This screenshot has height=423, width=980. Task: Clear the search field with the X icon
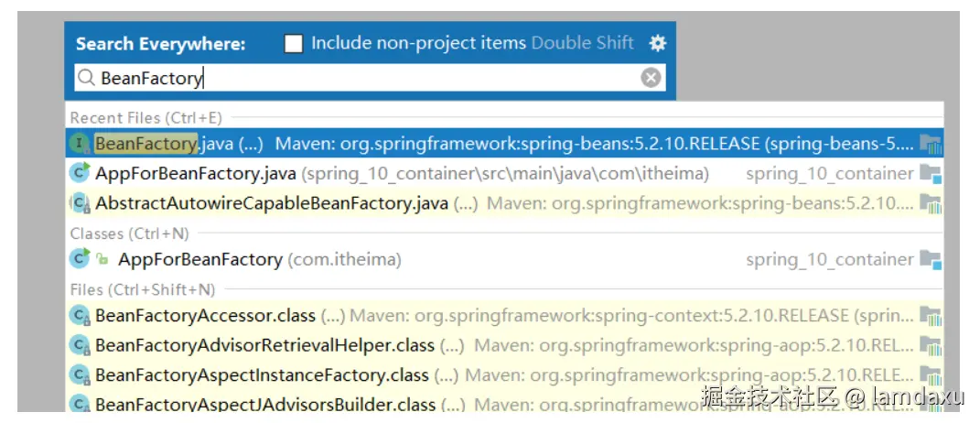pos(651,78)
